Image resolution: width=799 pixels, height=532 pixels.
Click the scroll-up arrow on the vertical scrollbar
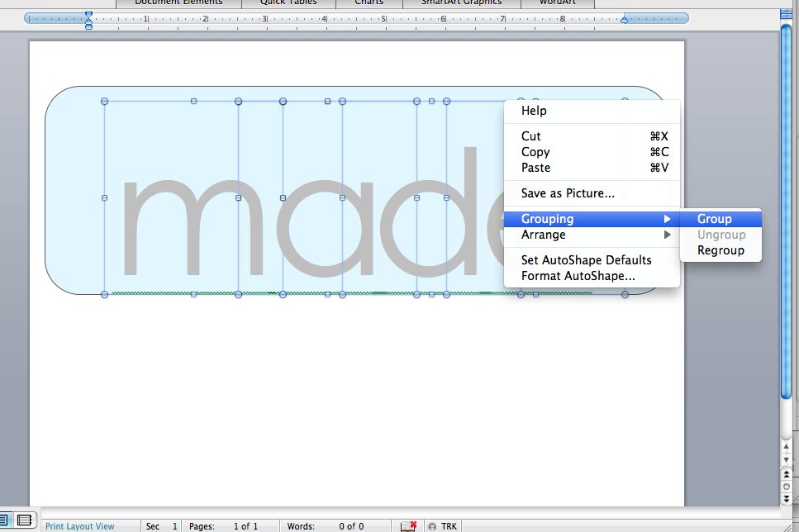tap(786, 446)
